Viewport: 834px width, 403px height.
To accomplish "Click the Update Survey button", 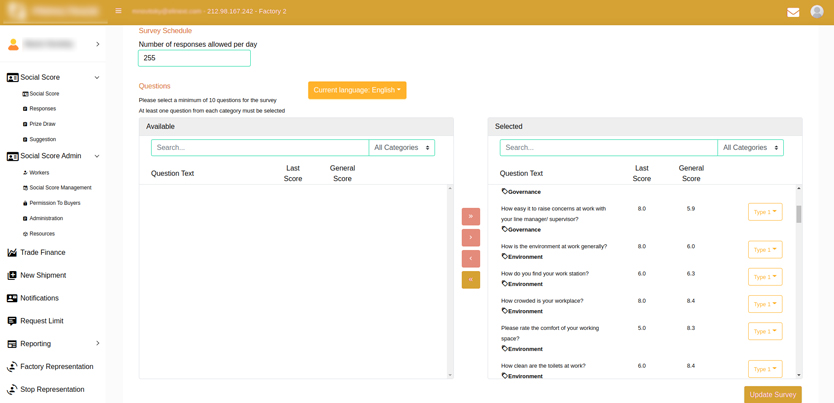I will [772, 394].
